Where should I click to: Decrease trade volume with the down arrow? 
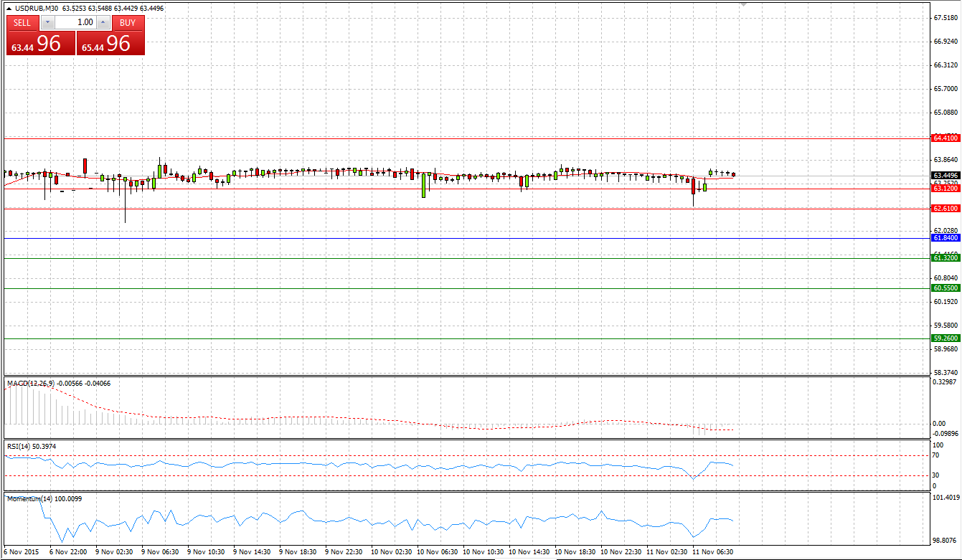click(47, 22)
